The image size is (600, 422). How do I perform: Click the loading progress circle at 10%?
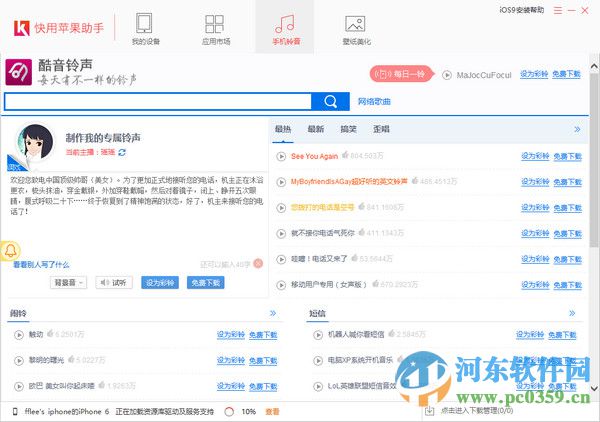point(229,412)
